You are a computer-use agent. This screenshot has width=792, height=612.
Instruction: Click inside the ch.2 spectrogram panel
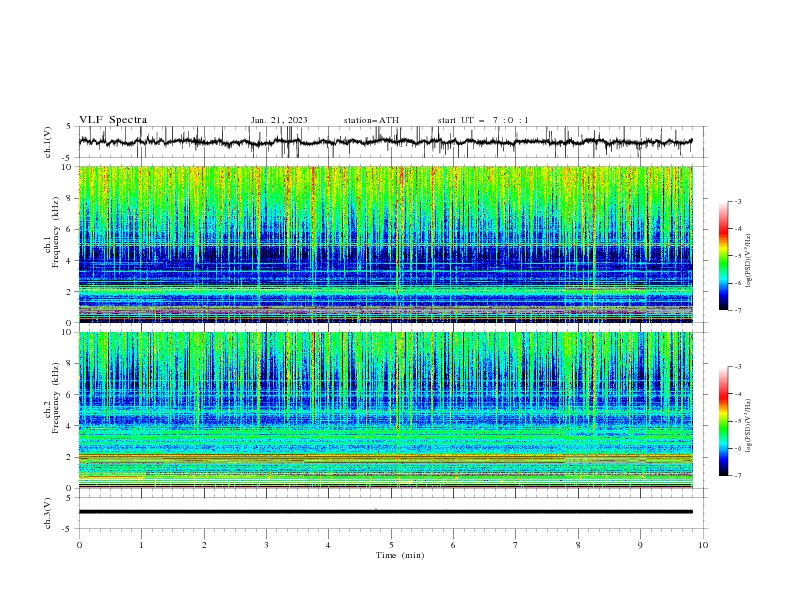pos(385,410)
